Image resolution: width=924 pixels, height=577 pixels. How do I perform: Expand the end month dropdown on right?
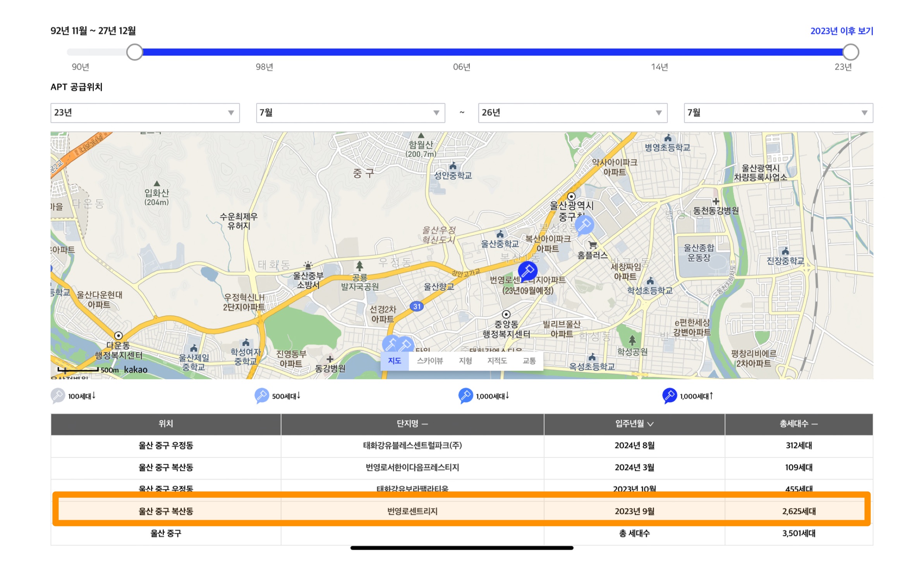778,113
